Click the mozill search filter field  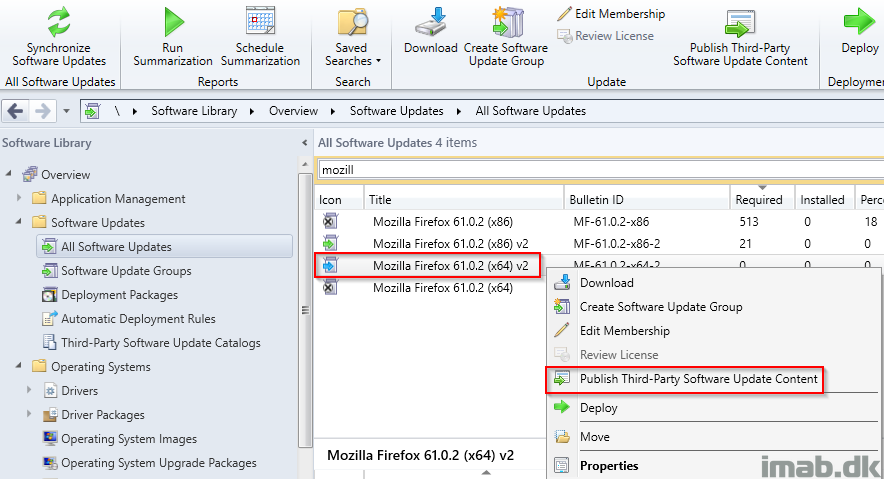(600, 170)
